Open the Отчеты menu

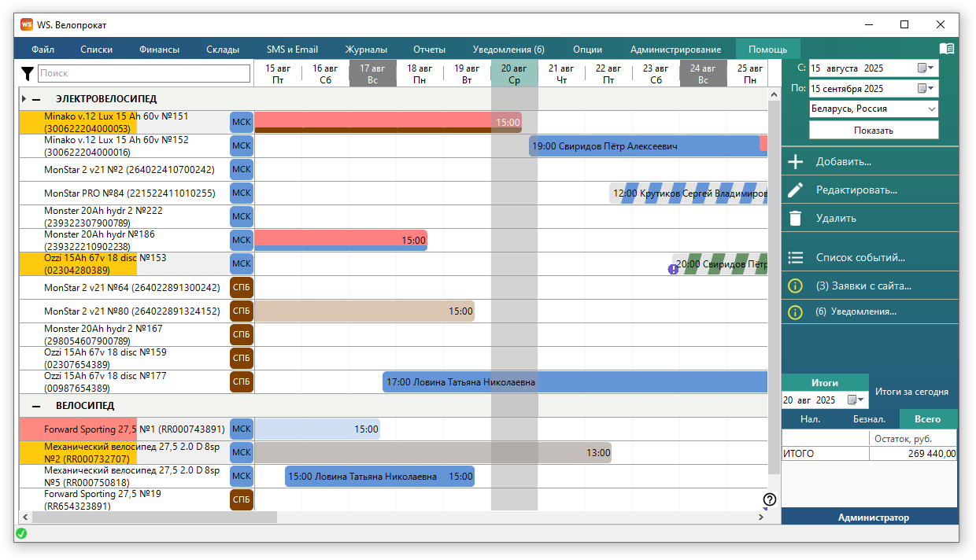coord(429,49)
